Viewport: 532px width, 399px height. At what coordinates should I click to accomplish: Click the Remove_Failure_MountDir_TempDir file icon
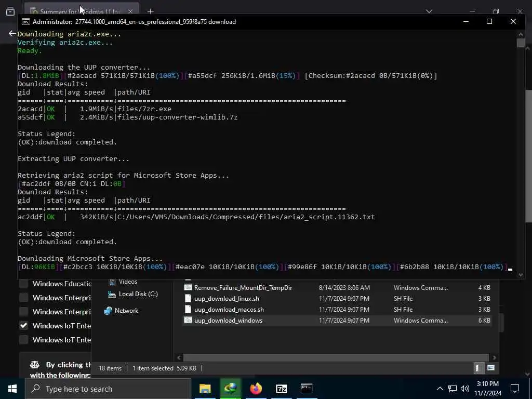188,288
